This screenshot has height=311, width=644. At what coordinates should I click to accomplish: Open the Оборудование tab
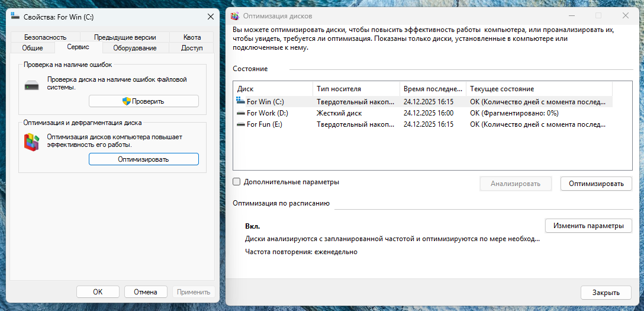click(135, 48)
